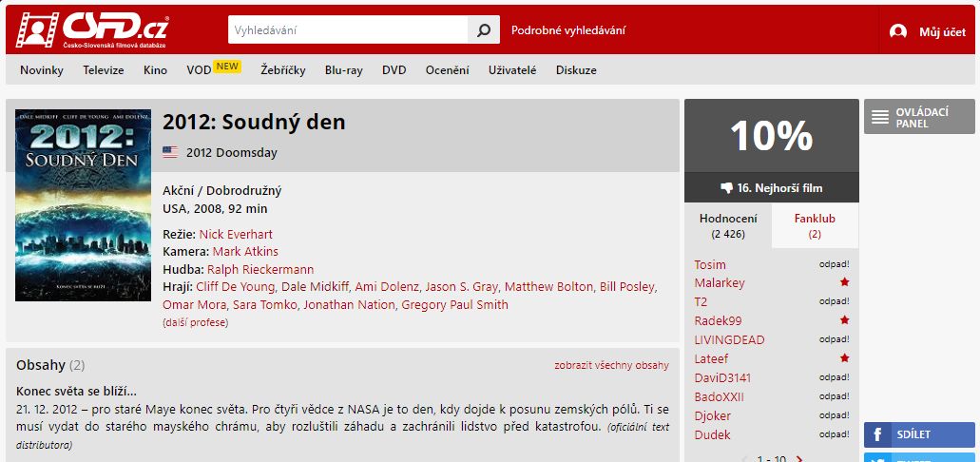
Task: Click the yellow NEW badge on VOD
Action: [x=227, y=66]
